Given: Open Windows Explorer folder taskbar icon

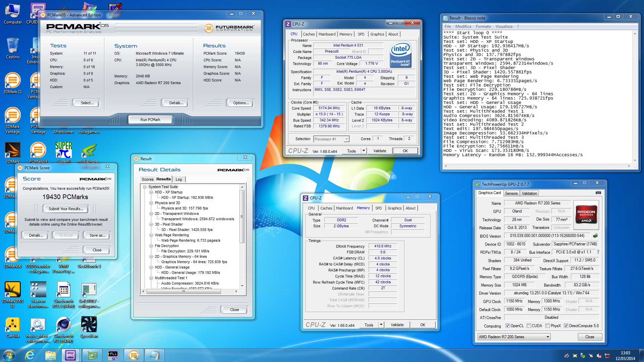Looking at the screenshot, I should (50, 355).
